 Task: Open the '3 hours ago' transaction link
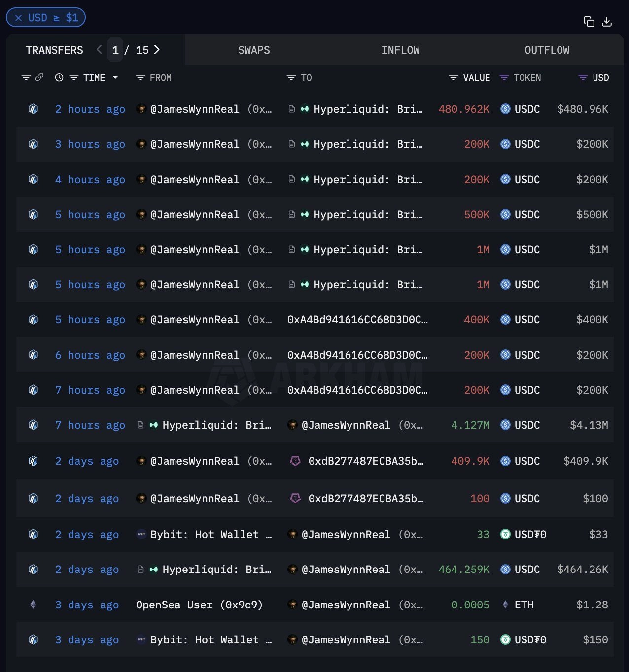coord(90,144)
